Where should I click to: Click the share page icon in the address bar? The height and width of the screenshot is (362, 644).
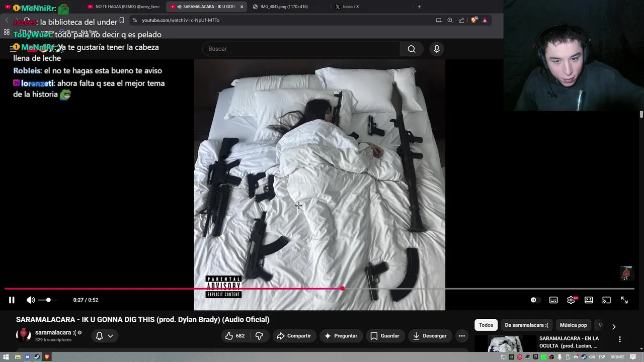(461, 20)
